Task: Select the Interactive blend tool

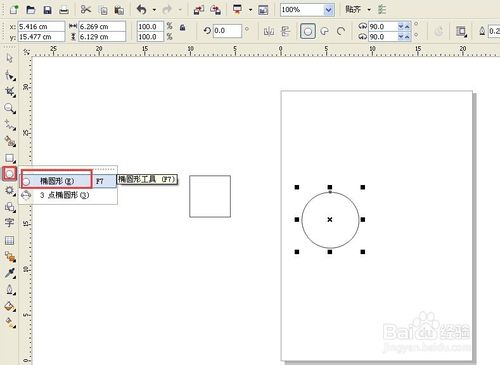Action: [x=10, y=257]
